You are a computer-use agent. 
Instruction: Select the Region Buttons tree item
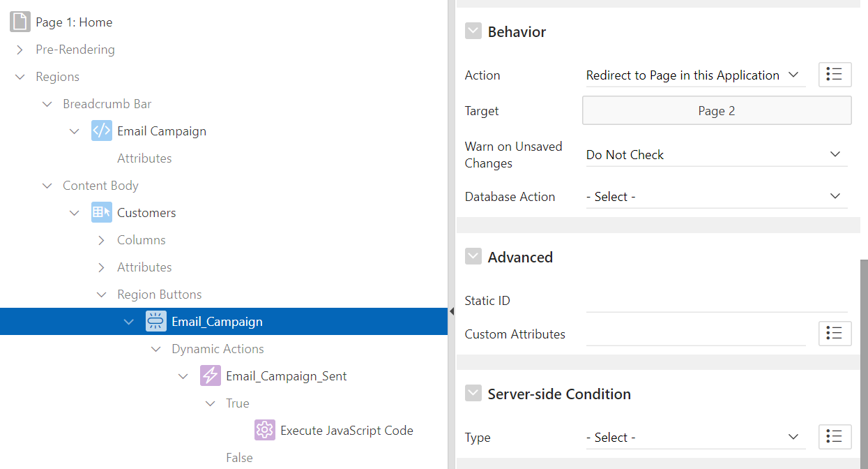point(159,295)
